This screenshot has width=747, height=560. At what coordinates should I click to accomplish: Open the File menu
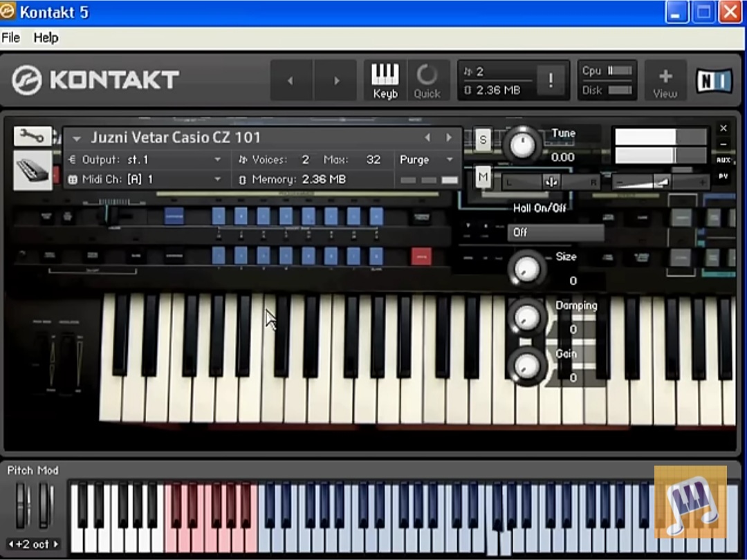[x=11, y=37]
